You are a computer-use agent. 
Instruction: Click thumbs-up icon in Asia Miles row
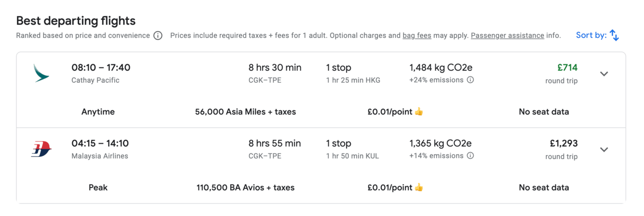click(419, 112)
